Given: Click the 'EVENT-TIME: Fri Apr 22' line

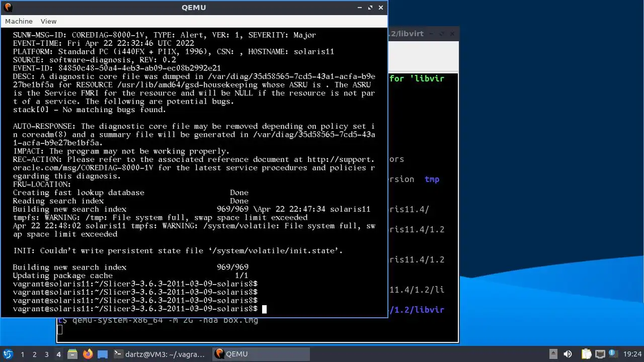Looking at the screenshot, I should click(x=103, y=43).
